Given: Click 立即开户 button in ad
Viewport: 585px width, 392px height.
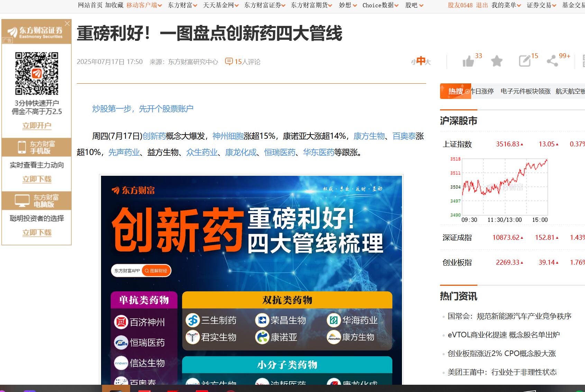Looking at the screenshot, I should coord(37,126).
